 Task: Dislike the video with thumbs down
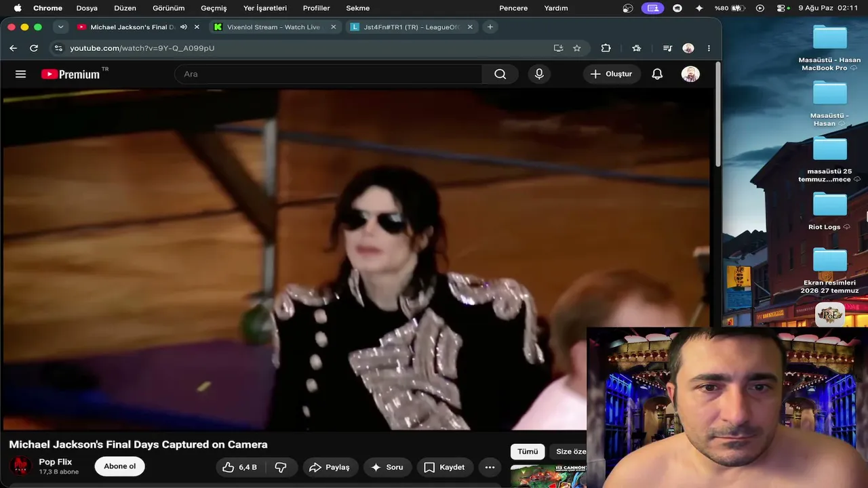(x=281, y=467)
